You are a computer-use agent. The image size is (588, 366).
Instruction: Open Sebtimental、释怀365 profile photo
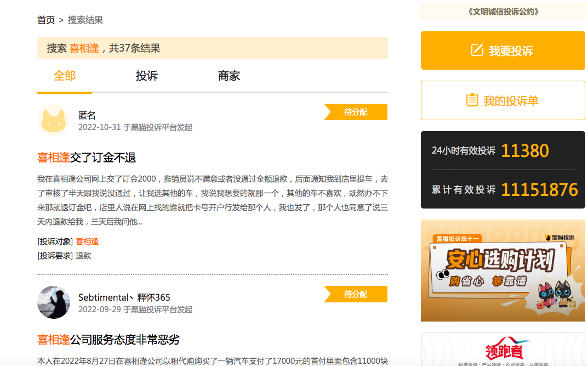pos(54,302)
